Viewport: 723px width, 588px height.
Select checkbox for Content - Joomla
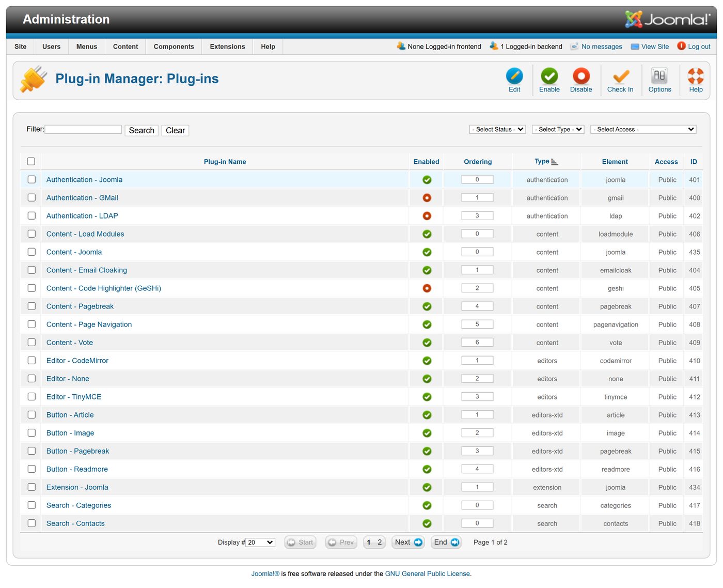click(x=32, y=252)
